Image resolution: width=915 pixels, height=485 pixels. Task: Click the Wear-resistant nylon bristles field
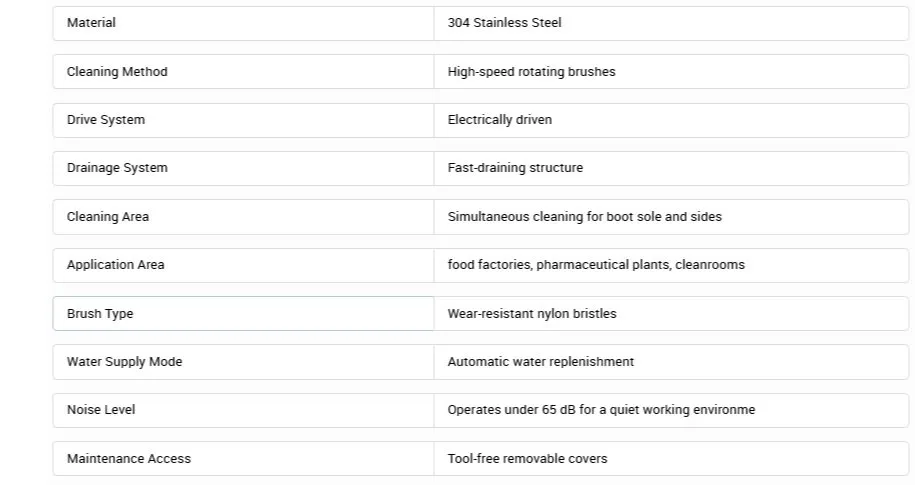670,314
